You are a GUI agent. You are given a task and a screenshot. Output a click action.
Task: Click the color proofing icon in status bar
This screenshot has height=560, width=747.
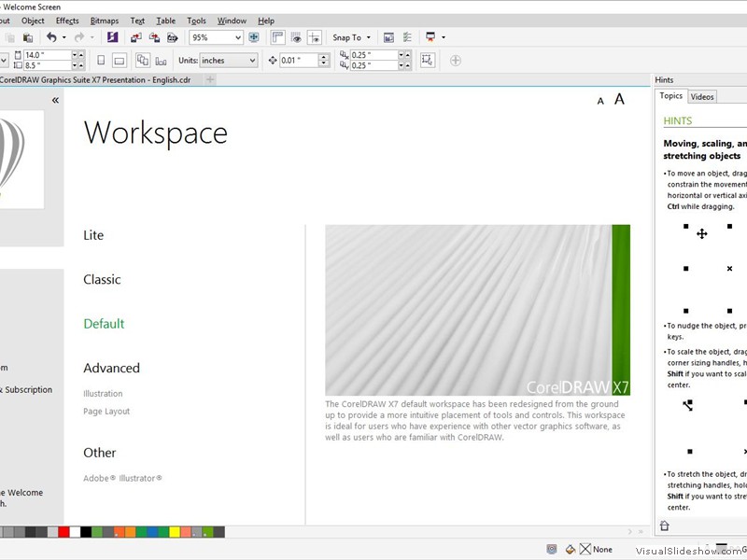click(552, 549)
